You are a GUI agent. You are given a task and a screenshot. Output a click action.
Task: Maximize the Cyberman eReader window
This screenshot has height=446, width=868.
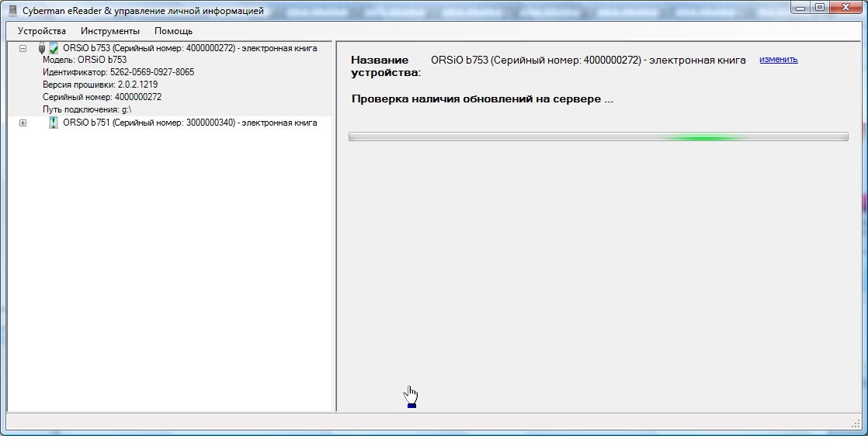coord(820,8)
